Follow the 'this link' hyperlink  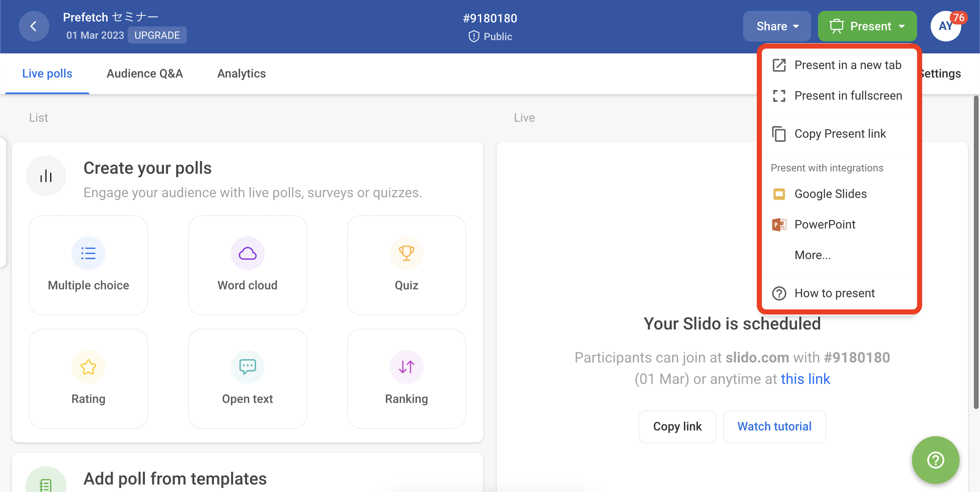click(805, 379)
